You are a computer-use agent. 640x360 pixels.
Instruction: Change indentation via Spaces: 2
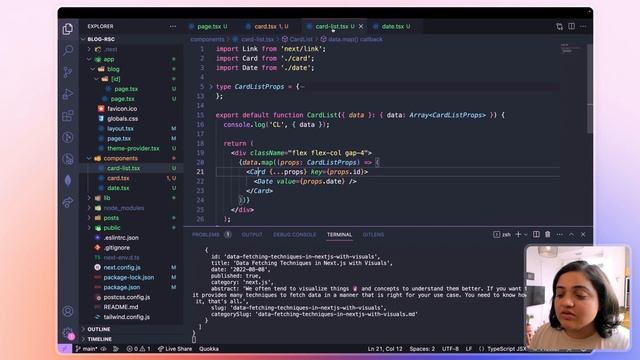point(422,349)
